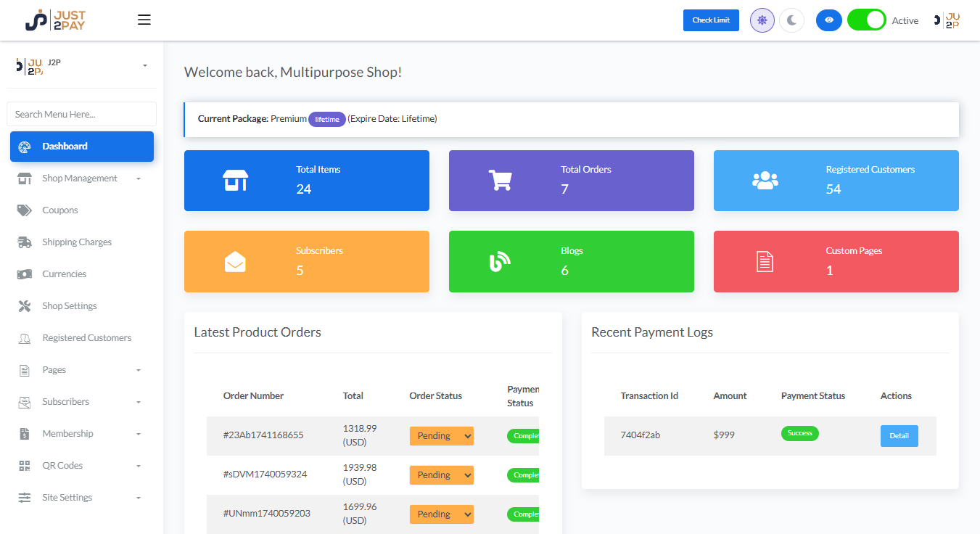The width and height of the screenshot is (980, 534).
Task: Click the Search Menu Here field
Action: coord(81,114)
